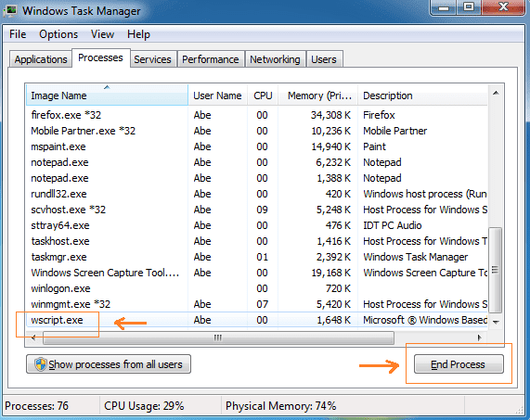Image resolution: width=530 pixels, height=420 pixels.
Task: Sort by Memory (Private) column header
Action: (x=318, y=95)
